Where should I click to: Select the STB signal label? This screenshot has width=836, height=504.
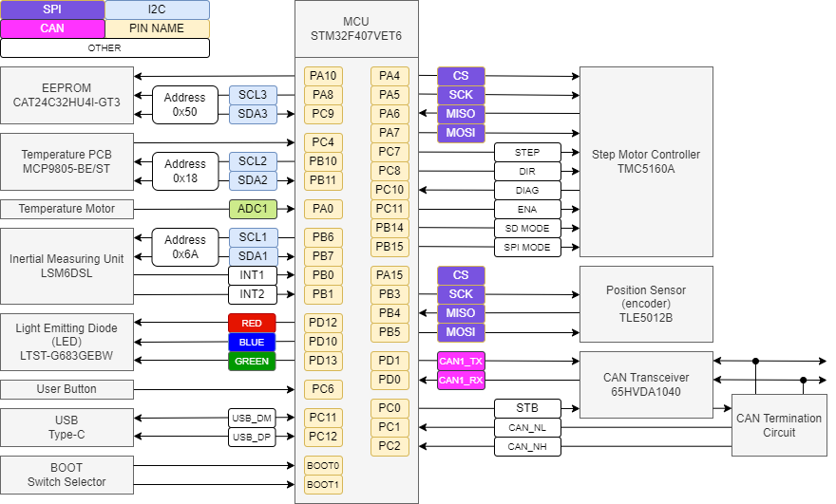[527, 409]
